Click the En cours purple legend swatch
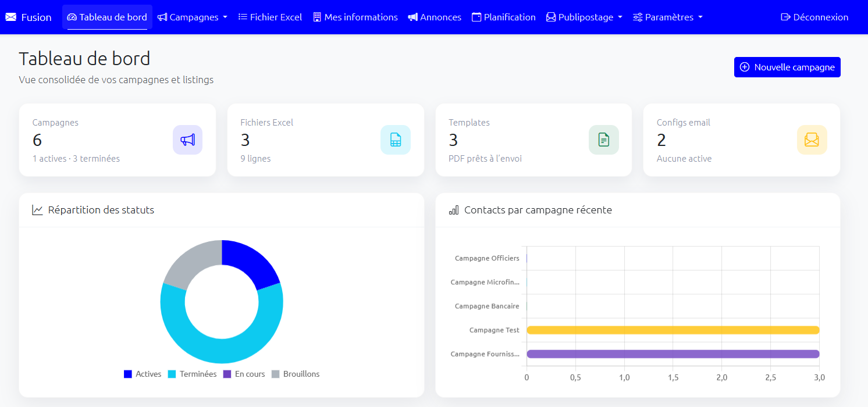 pyautogui.click(x=227, y=374)
